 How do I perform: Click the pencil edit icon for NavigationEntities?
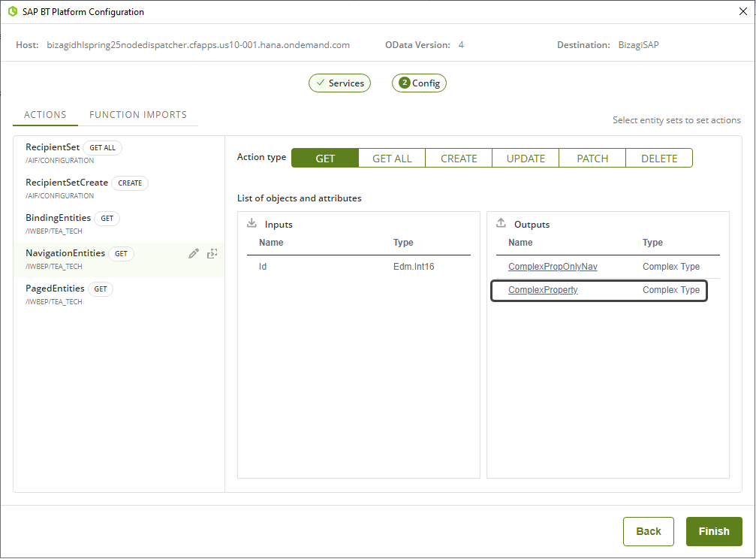point(194,254)
